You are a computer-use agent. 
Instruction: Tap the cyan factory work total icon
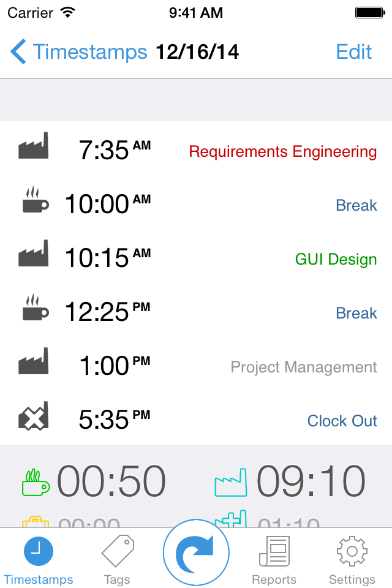pos(230,482)
